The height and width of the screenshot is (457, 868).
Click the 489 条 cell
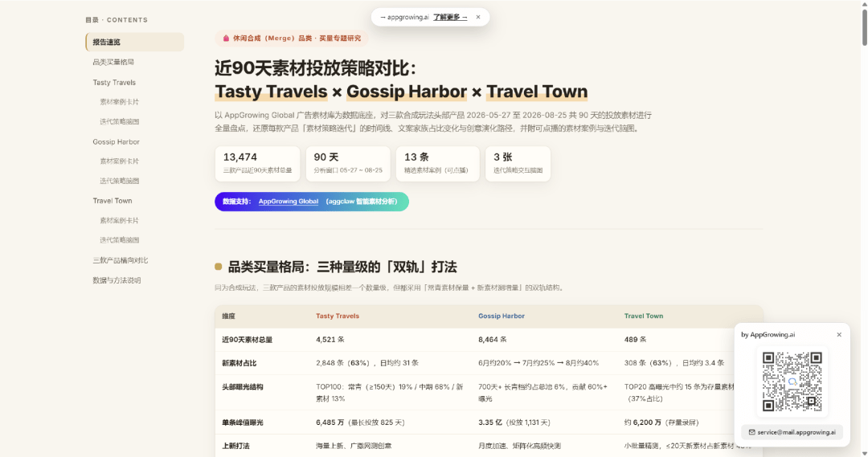(x=636, y=340)
